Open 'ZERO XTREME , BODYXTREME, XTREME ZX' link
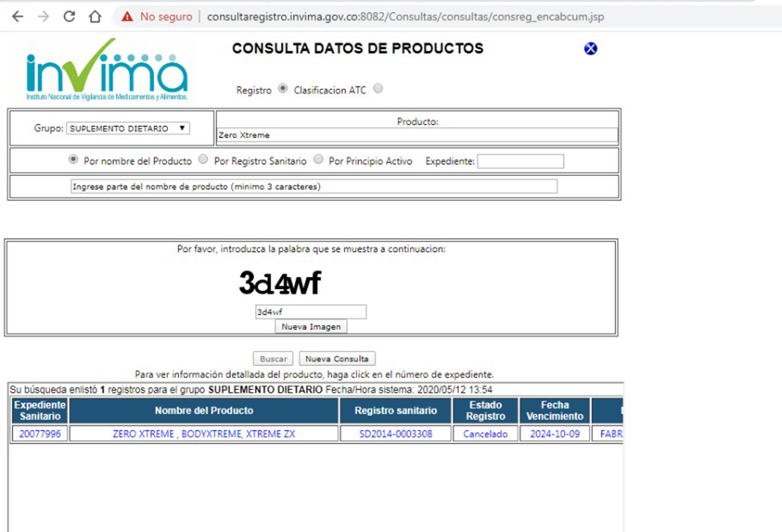The height and width of the screenshot is (532, 782). pos(204,434)
